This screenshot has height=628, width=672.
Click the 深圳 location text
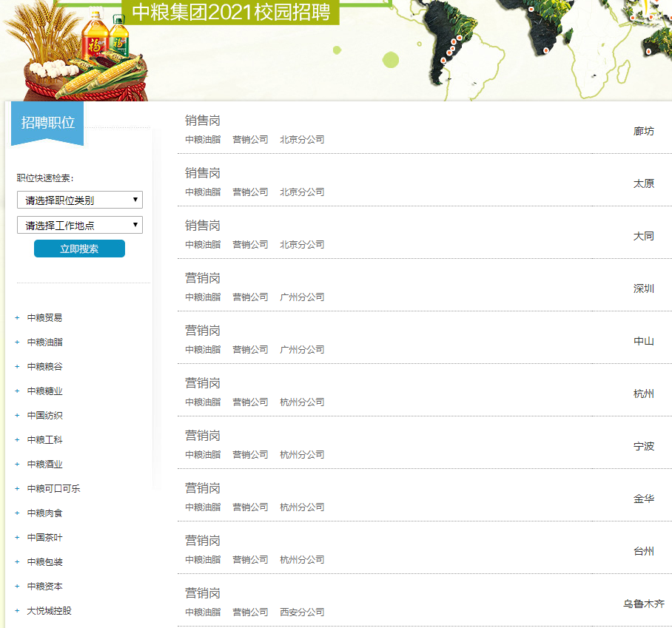[644, 288]
